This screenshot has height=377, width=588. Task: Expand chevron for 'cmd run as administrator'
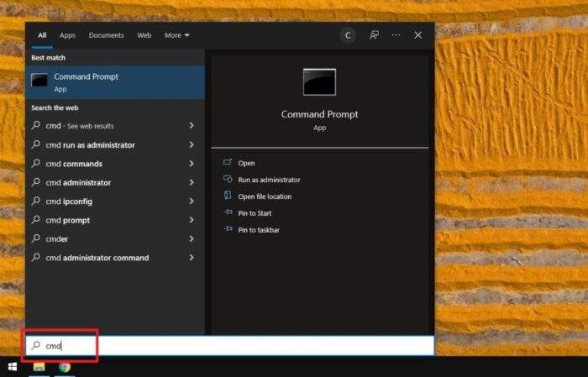pos(192,144)
